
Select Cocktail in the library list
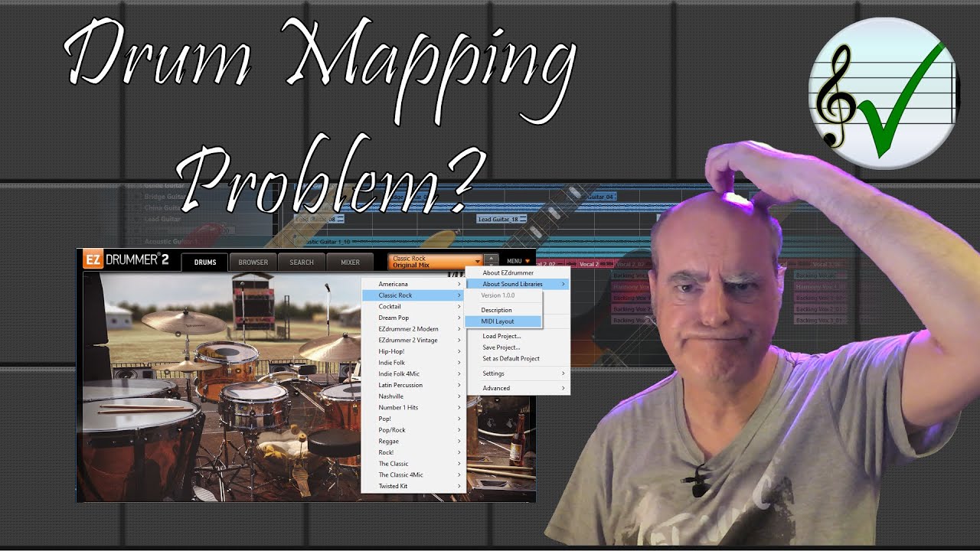(413, 306)
